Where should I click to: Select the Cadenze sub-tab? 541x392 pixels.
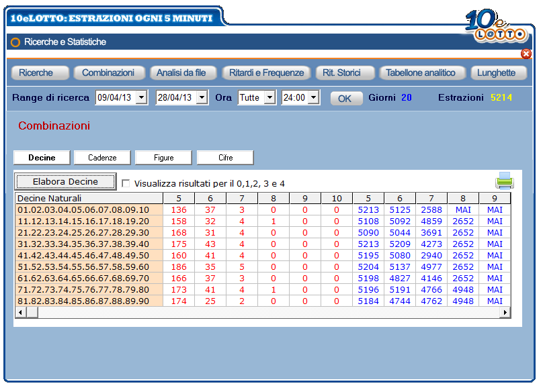102,158
